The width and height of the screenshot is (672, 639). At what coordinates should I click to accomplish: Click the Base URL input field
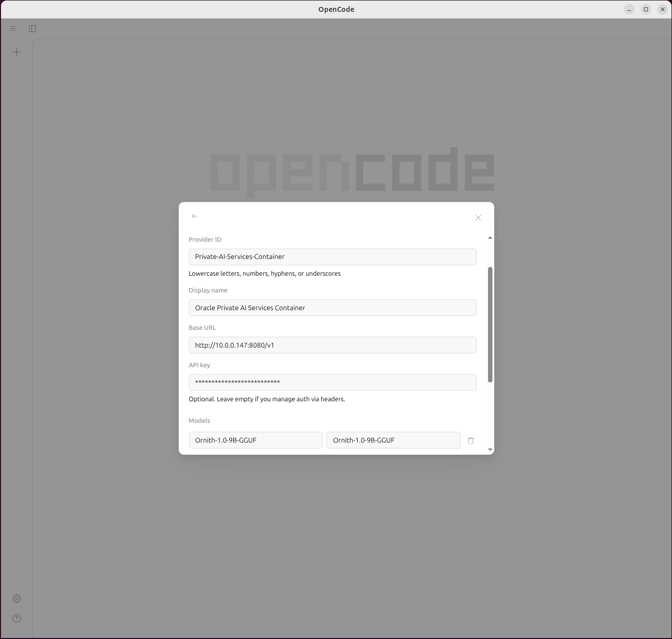click(x=333, y=345)
